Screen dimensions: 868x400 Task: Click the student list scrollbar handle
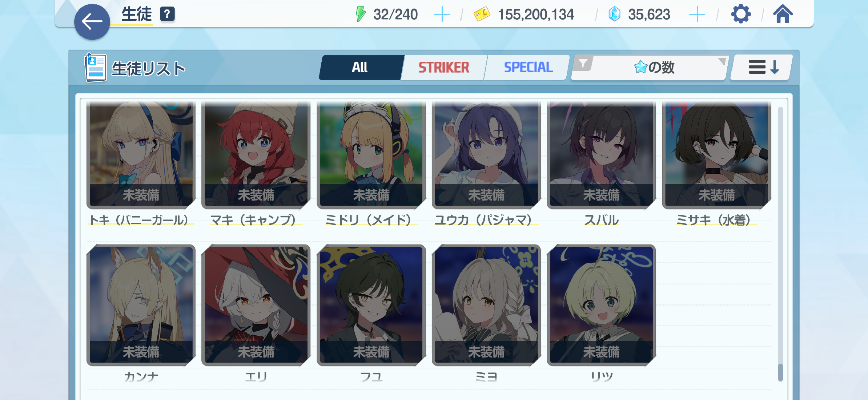click(x=780, y=373)
